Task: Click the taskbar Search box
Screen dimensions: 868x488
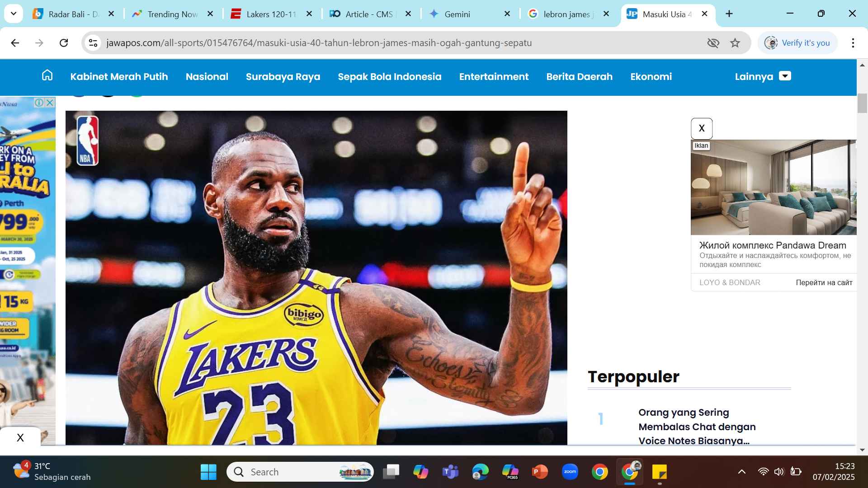Action: pyautogui.click(x=300, y=472)
